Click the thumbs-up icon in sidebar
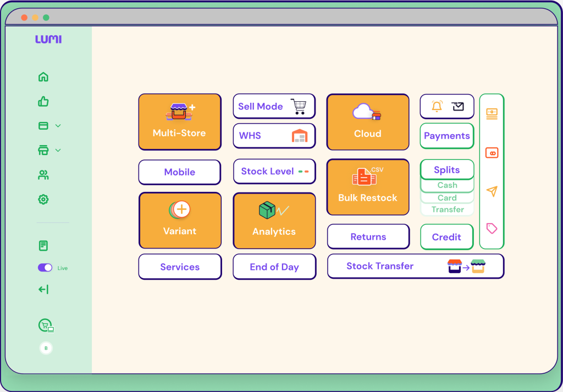 point(43,101)
